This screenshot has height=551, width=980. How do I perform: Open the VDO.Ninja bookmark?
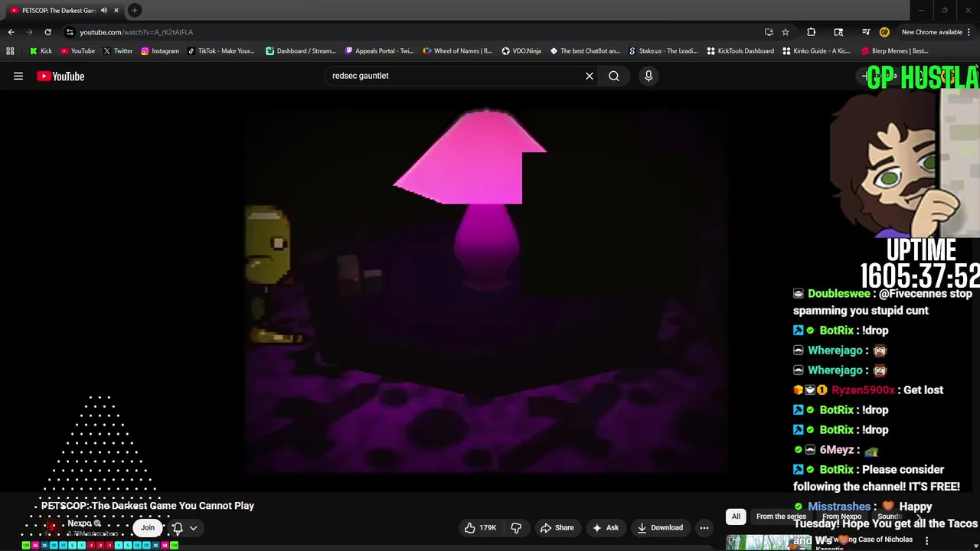521,51
